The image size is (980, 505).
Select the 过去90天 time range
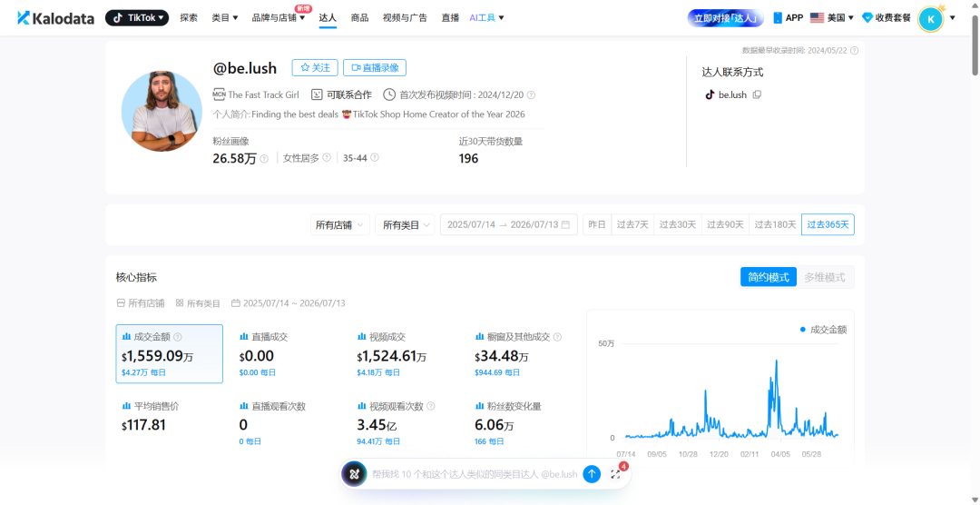(725, 224)
